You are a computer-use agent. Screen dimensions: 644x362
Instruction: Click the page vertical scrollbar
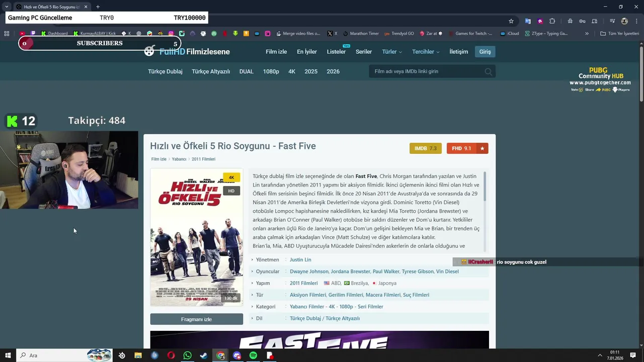[641, 74]
